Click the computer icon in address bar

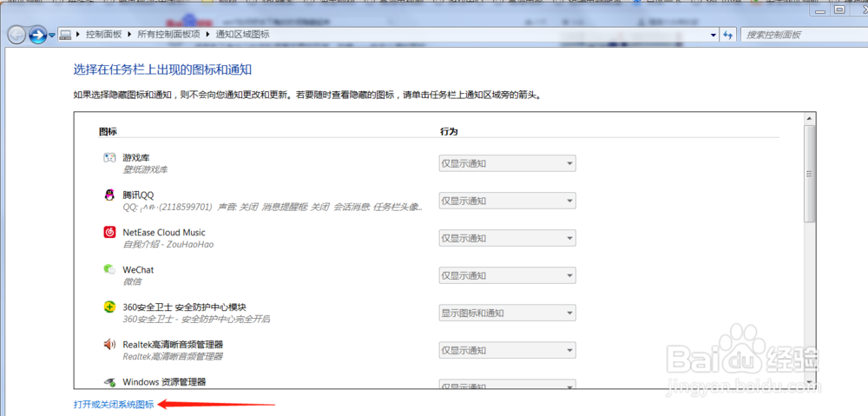66,35
